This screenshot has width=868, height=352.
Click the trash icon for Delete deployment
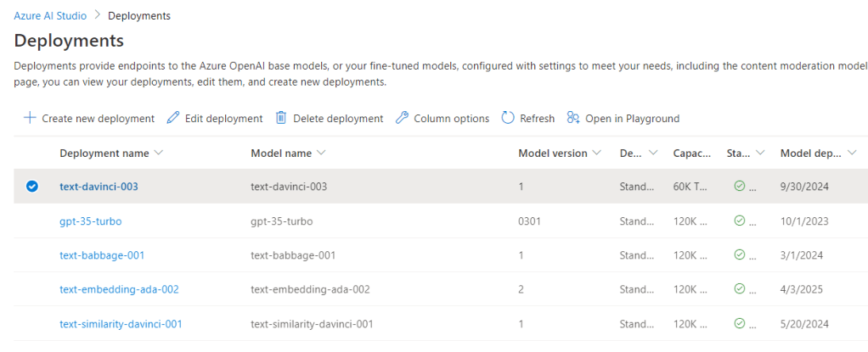[x=281, y=119]
